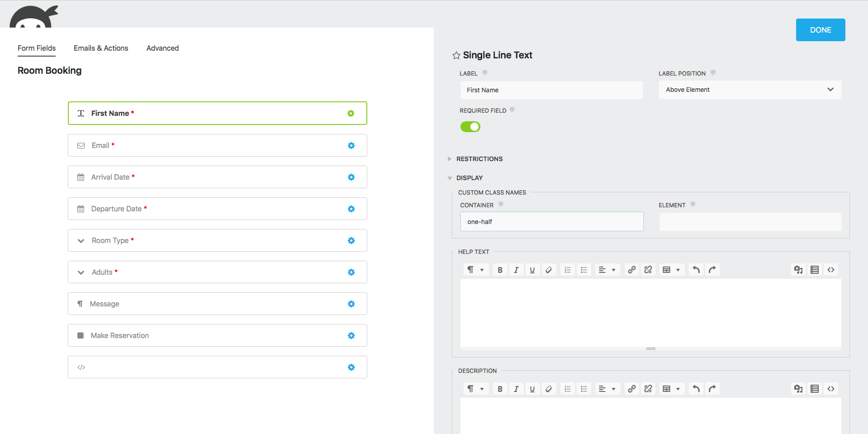Click the Element class name input
The width and height of the screenshot is (868, 434).
(x=750, y=222)
